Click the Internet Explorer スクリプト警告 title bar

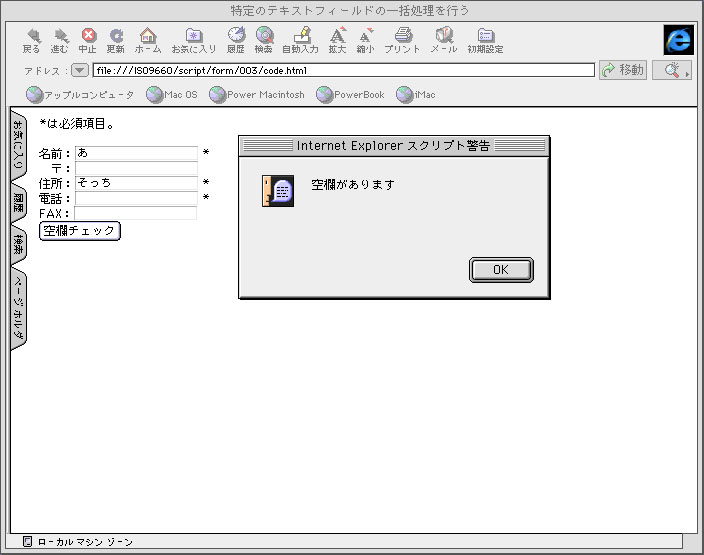(394, 146)
